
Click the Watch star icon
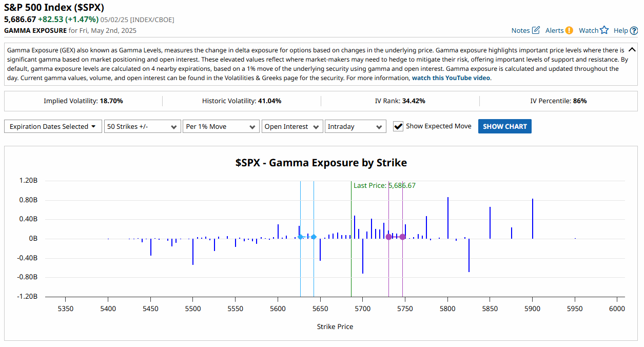(604, 30)
